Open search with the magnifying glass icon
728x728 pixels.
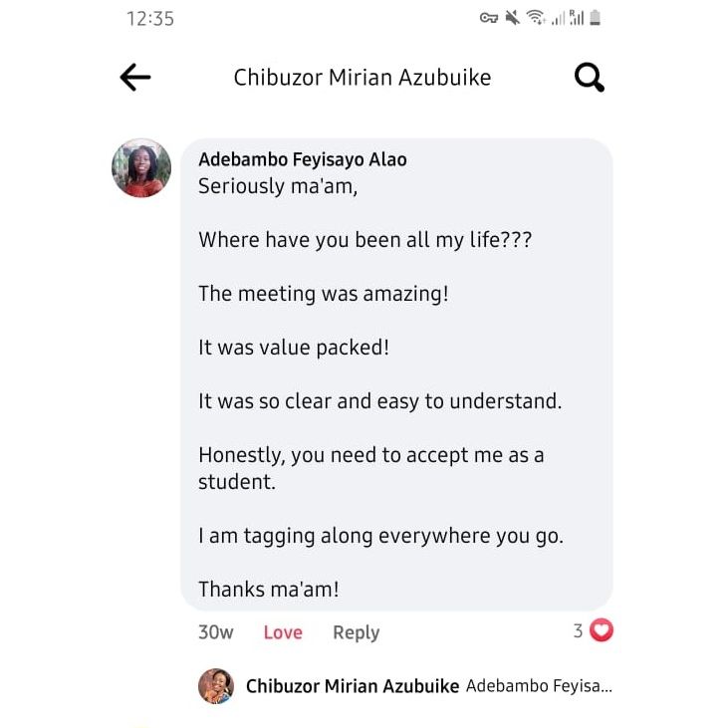click(590, 78)
